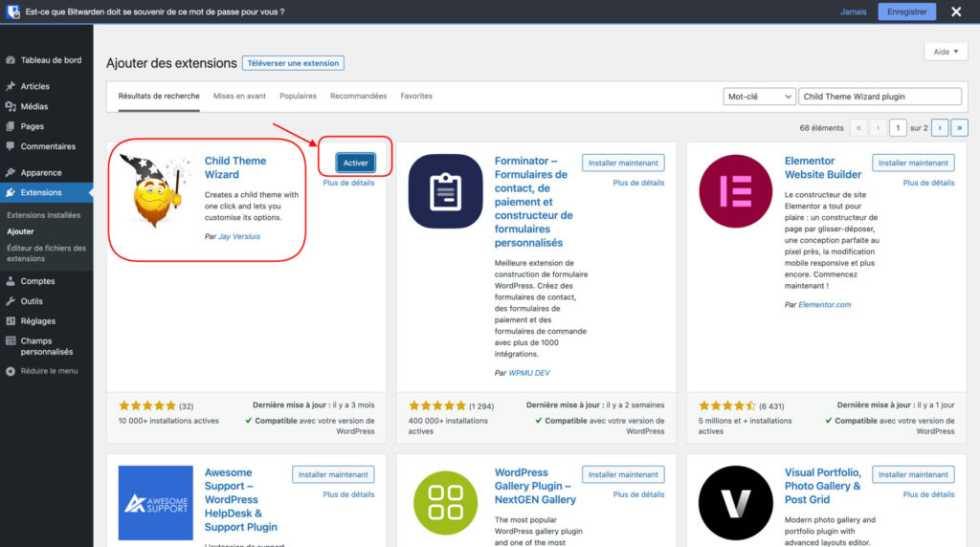Open Plus de détails for NextGEN Gallery
Viewport: 980px width, 547px height.
(x=638, y=493)
